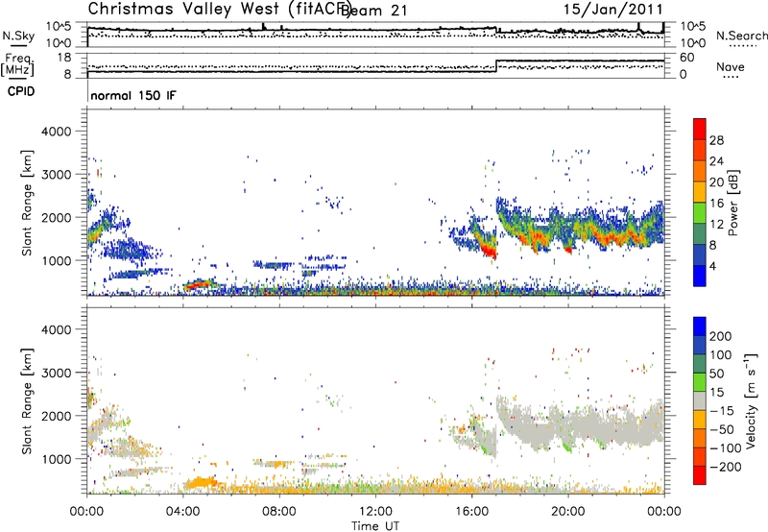This screenshot has width=768, height=532.
Task: Click the "16:00" time tick label
Action: point(471,512)
